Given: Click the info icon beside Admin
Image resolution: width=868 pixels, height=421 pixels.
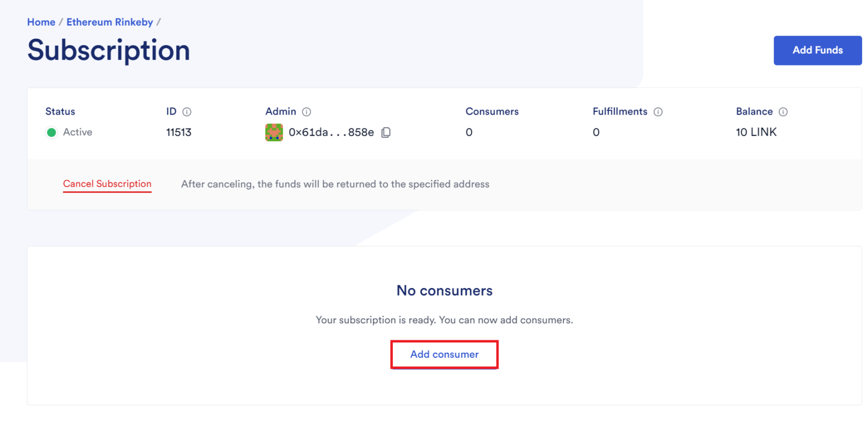Looking at the screenshot, I should (307, 112).
